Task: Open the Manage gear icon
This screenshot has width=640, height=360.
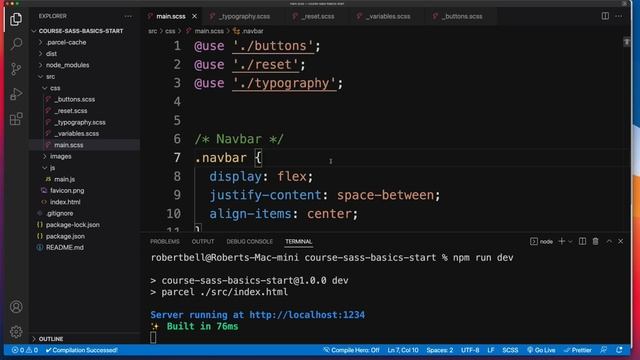Action: (x=16, y=331)
